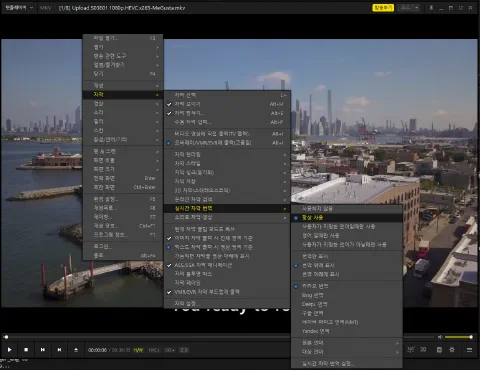Select the 'Always use' translation option

click(x=347, y=218)
